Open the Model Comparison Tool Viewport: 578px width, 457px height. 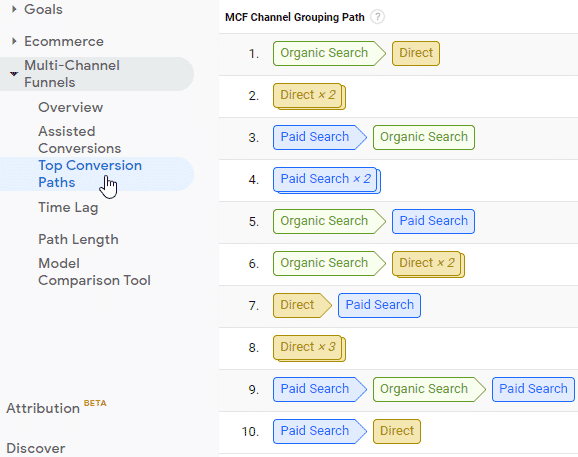pyautogui.click(x=94, y=272)
